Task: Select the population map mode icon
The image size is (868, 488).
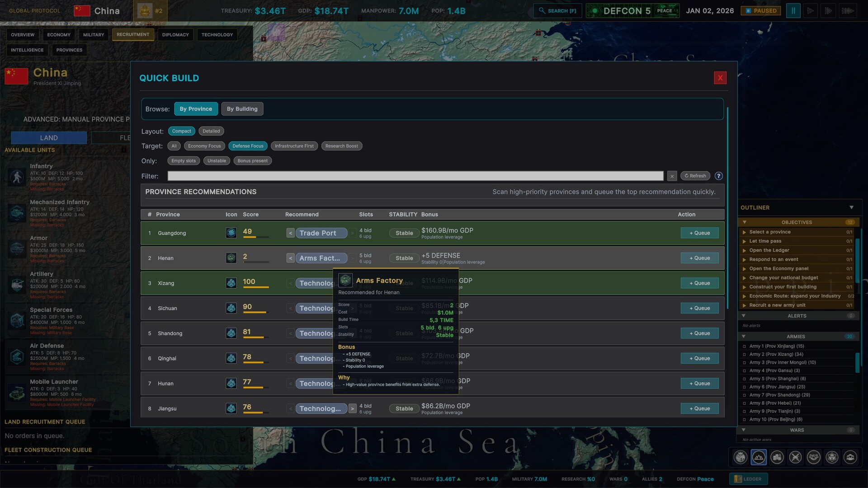Action: pyautogui.click(x=851, y=457)
